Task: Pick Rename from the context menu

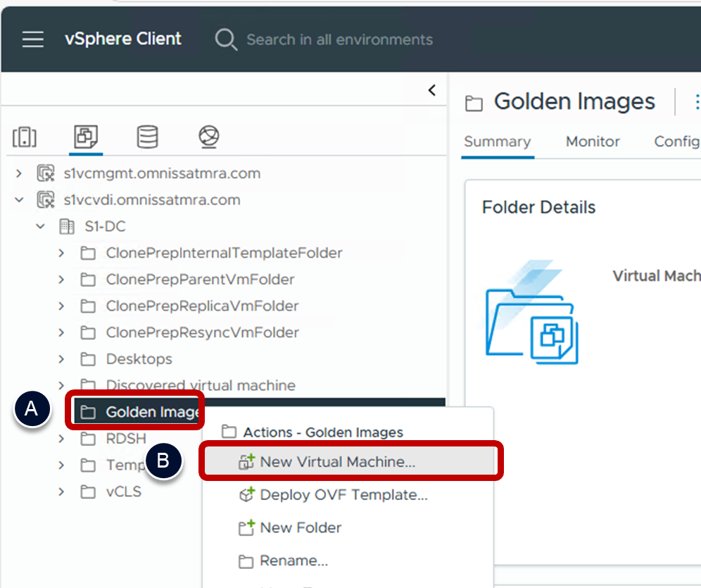Action: pos(293,561)
